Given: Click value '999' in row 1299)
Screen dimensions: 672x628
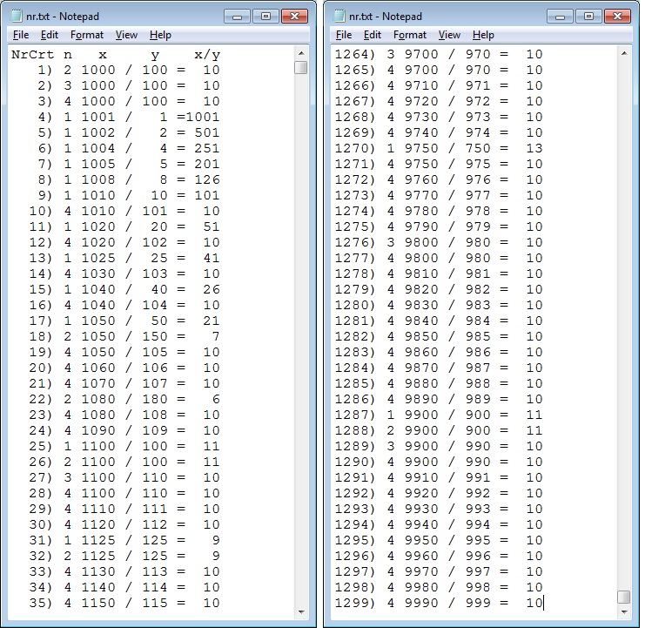Looking at the screenshot, I should pos(478,603).
